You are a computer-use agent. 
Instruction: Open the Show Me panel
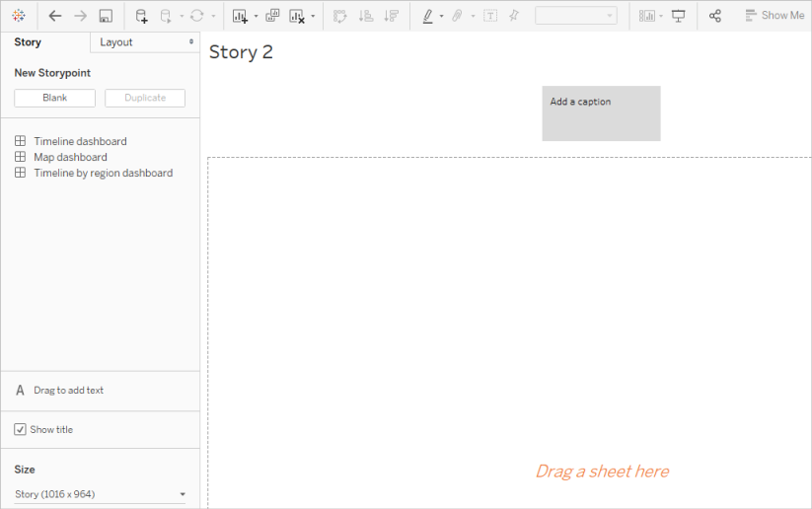click(x=775, y=16)
